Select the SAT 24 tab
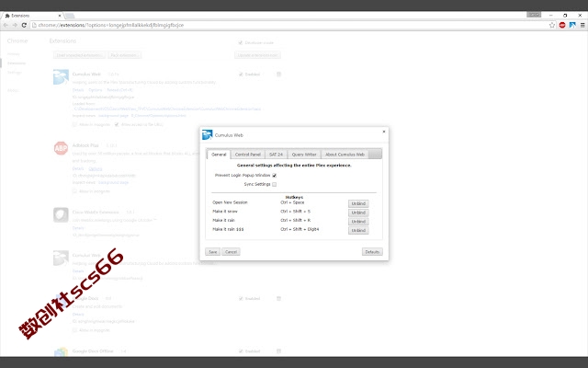This screenshot has height=368, width=588. 276,155
